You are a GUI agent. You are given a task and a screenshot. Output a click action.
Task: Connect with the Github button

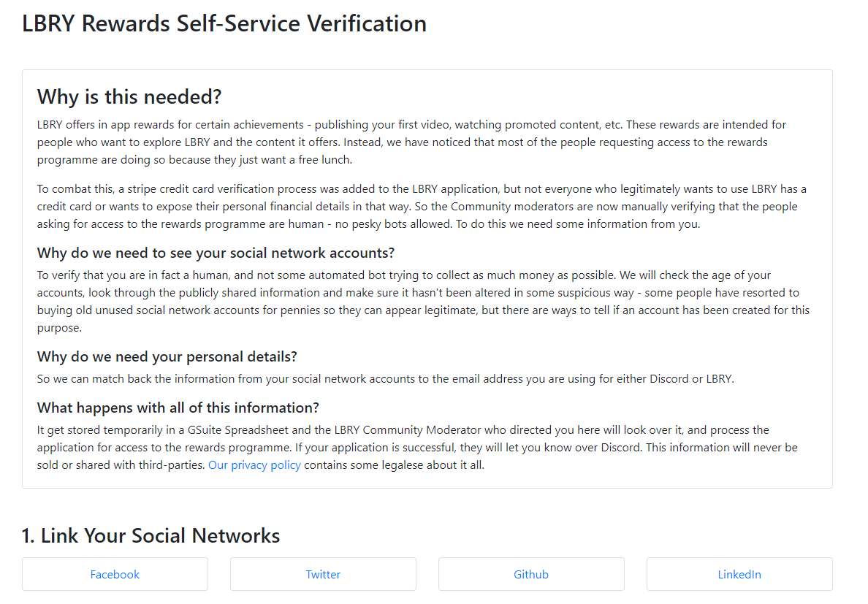[x=531, y=574]
